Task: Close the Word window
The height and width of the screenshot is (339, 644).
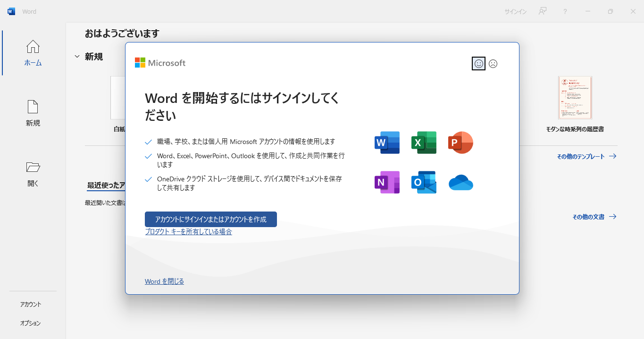Action: (633, 11)
